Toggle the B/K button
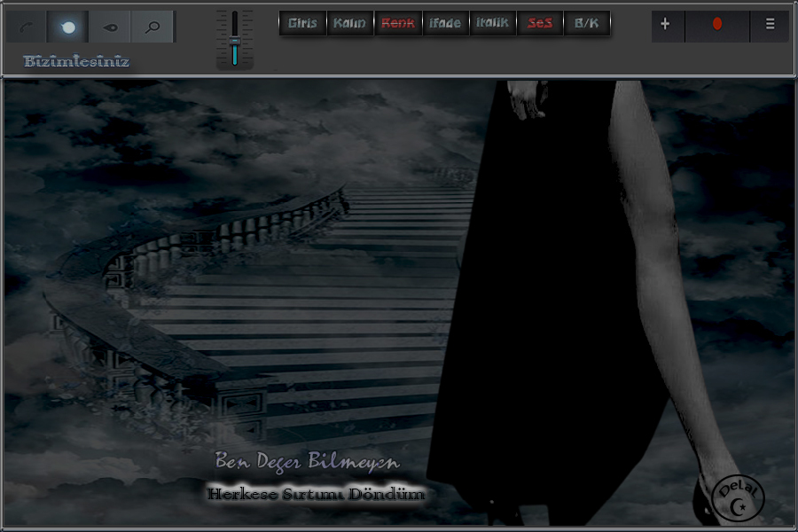Image resolution: width=798 pixels, height=532 pixels. pos(587,23)
